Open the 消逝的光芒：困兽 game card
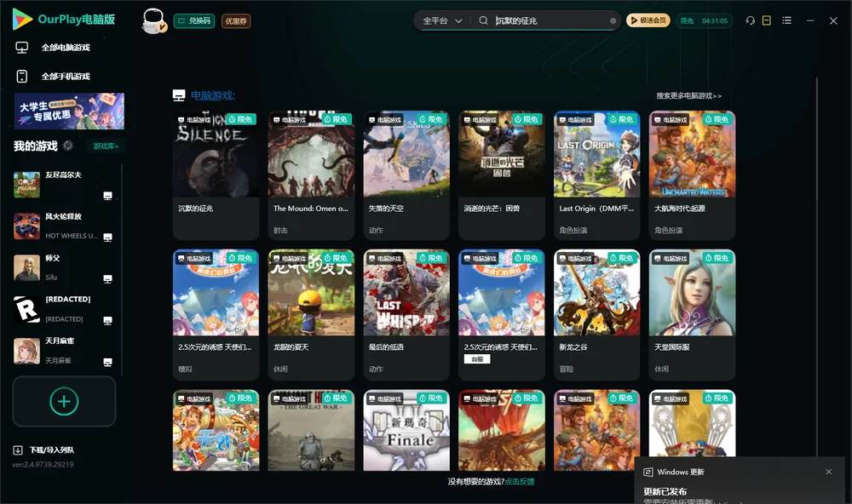The height and width of the screenshot is (504, 852). (x=502, y=175)
